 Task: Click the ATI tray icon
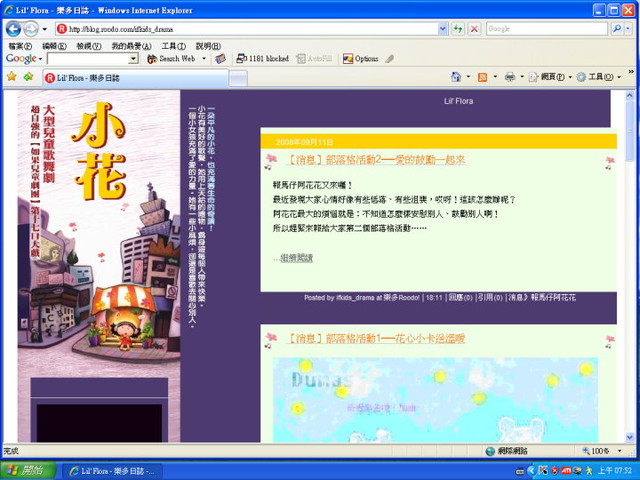click(566, 471)
